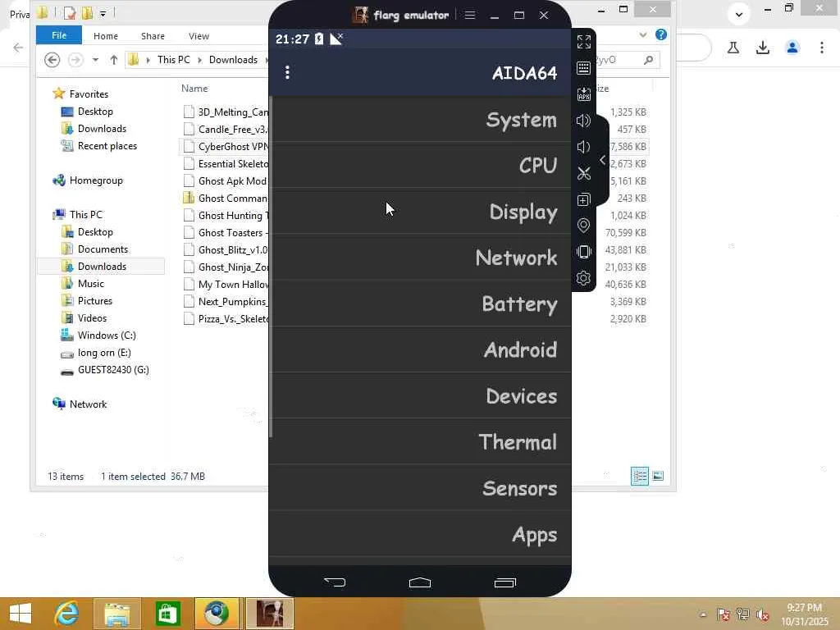The image size is (840, 630).
Task: Select the Ghost Command folder
Action: tap(225, 199)
